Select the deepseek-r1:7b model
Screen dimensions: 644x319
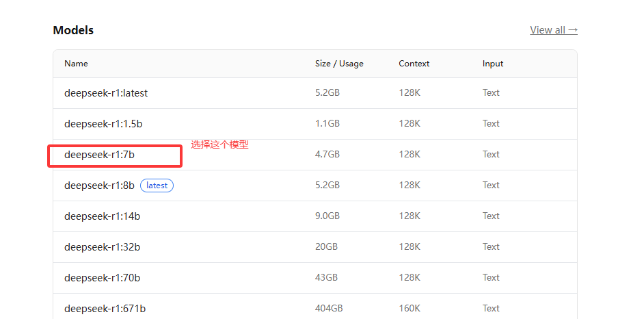[99, 155]
